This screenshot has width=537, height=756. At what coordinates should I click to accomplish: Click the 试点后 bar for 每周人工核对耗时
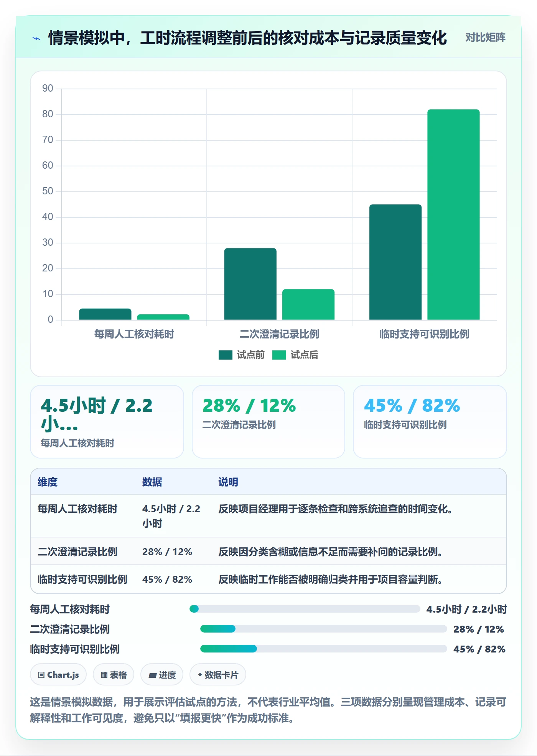click(163, 317)
